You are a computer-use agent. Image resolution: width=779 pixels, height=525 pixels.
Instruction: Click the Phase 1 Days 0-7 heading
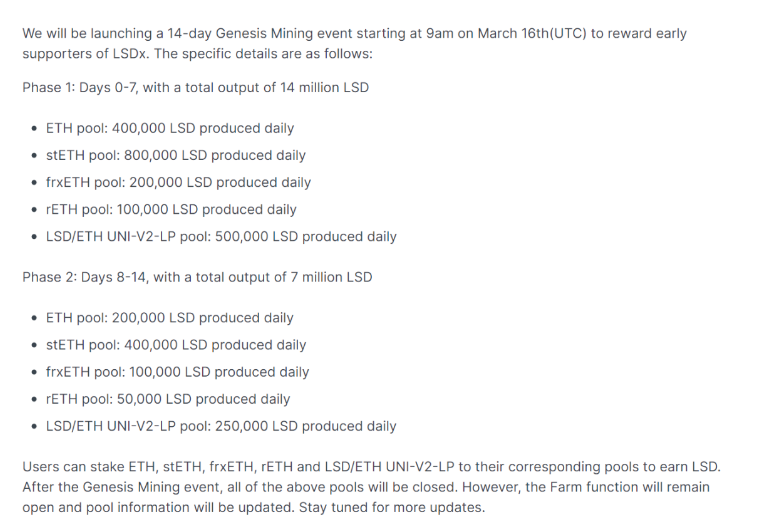pyautogui.click(x=195, y=87)
